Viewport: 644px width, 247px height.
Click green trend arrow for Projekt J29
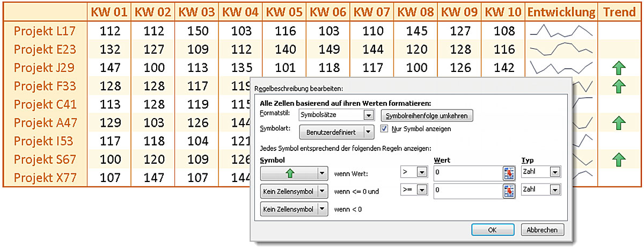(x=619, y=68)
